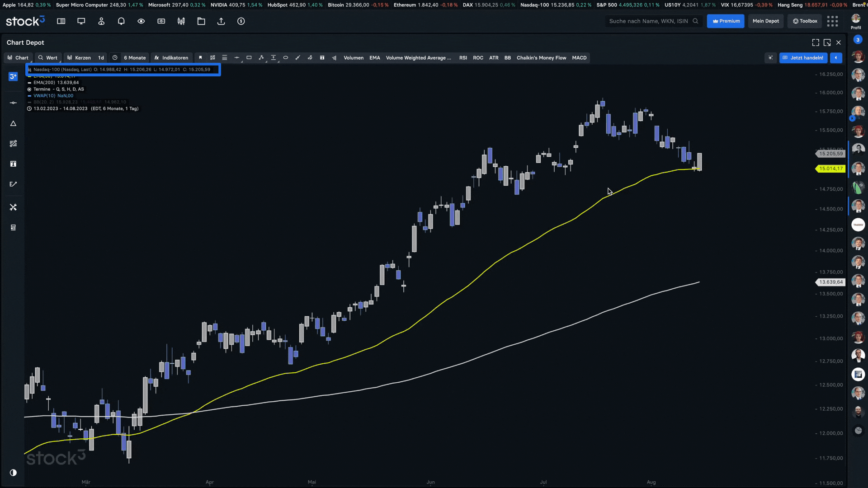Select the brush drawing tool
Image resolution: width=868 pixels, height=488 pixels.
point(297,58)
